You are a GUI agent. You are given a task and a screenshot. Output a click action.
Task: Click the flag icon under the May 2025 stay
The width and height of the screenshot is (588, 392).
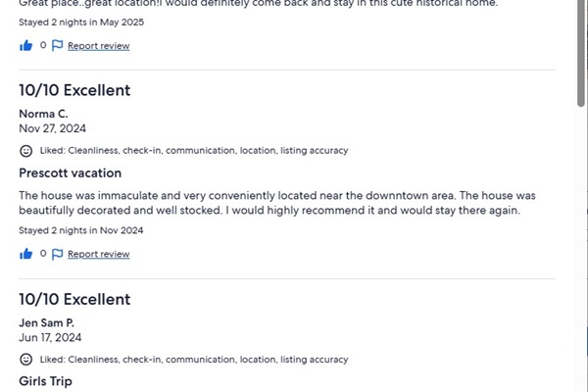tap(58, 45)
